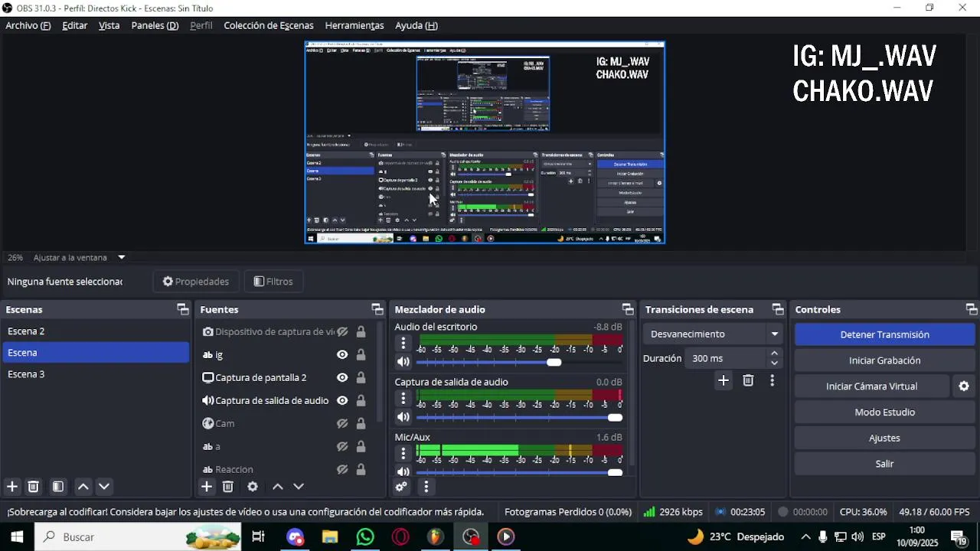
Task: Open Paneles menu
Action: click(x=155, y=25)
